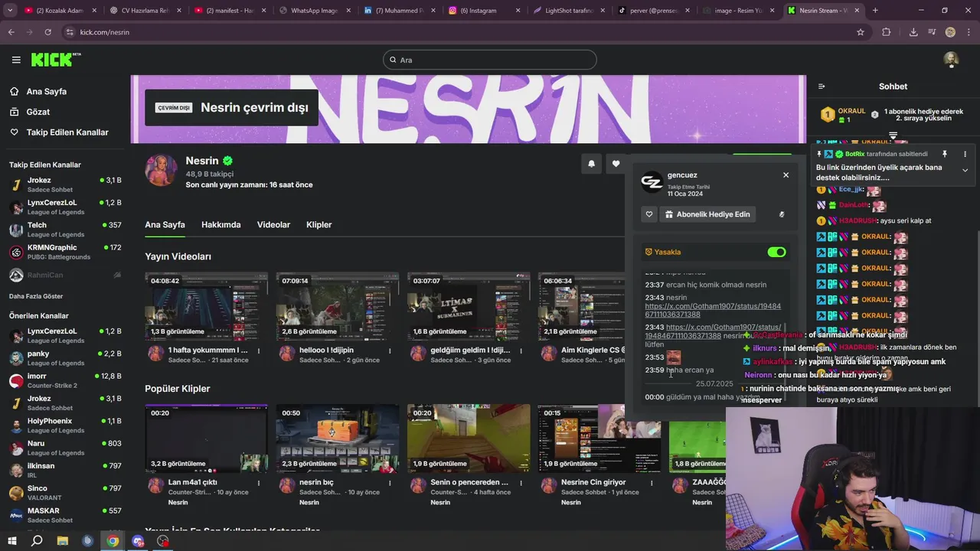Image resolution: width=980 pixels, height=551 pixels.
Task: Click into the Ara search field
Action: (489, 60)
